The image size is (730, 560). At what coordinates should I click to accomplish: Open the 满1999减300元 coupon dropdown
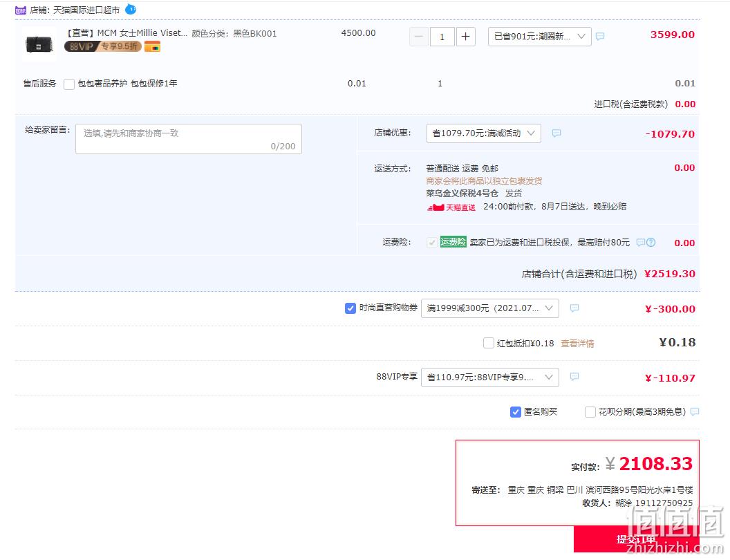coord(489,308)
